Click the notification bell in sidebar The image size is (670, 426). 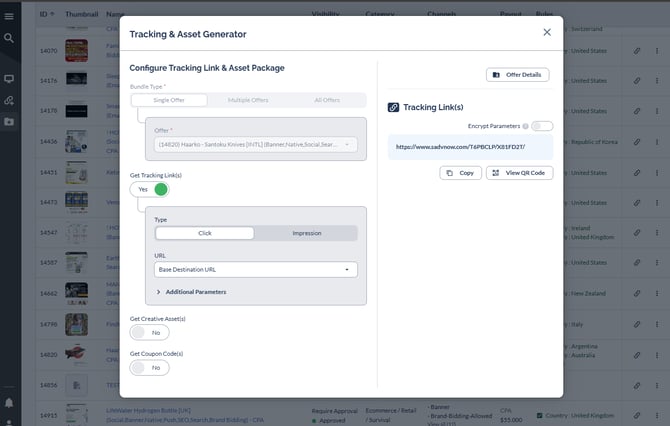9,402
